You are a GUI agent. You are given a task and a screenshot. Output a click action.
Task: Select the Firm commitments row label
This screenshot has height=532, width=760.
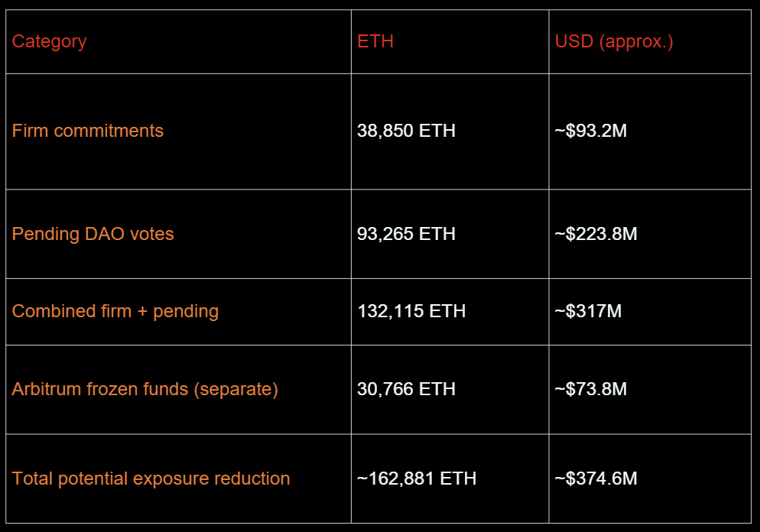pos(88,131)
